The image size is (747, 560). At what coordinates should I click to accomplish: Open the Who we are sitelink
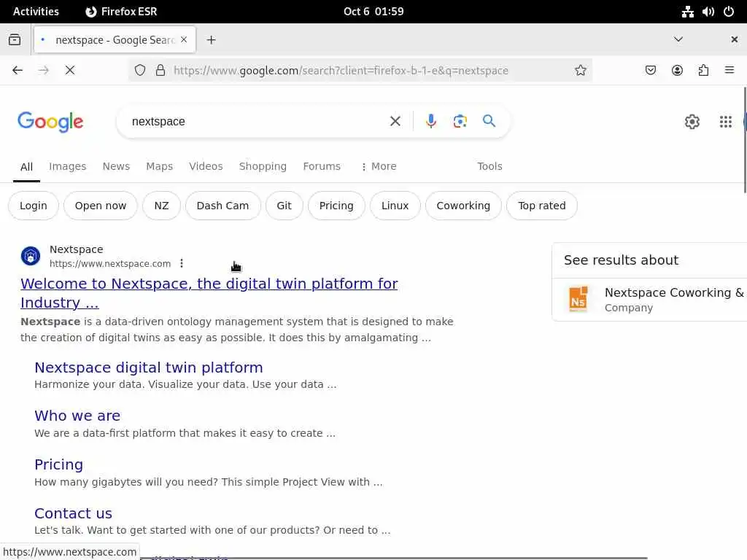click(x=77, y=416)
